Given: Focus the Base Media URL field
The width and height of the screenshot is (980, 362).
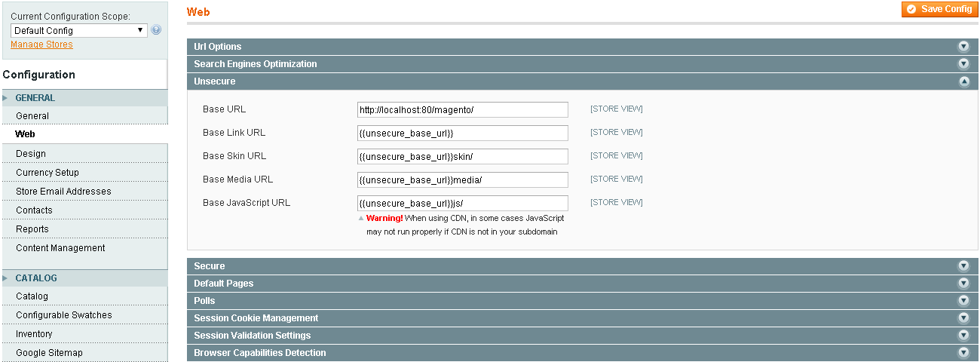Looking at the screenshot, I should point(462,180).
